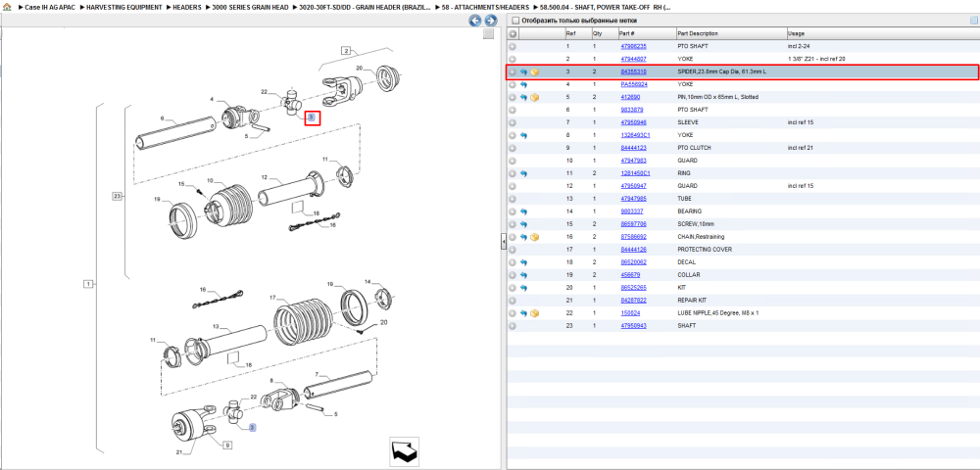The width and height of the screenshot is (980, 470).
Task: Click yellow box icon on CHAIN,Restraining row
Action: (x=534, y=237)
